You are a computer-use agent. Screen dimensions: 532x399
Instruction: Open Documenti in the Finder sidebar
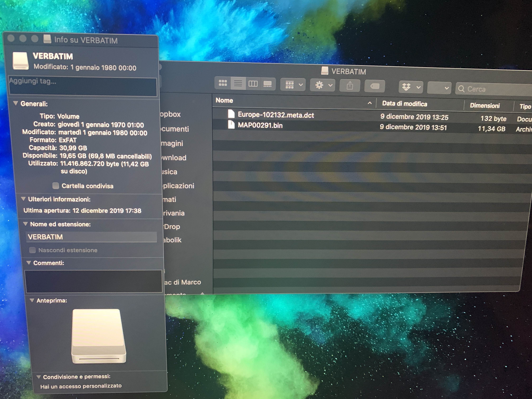pyautogui.click(x=175, y=129)
